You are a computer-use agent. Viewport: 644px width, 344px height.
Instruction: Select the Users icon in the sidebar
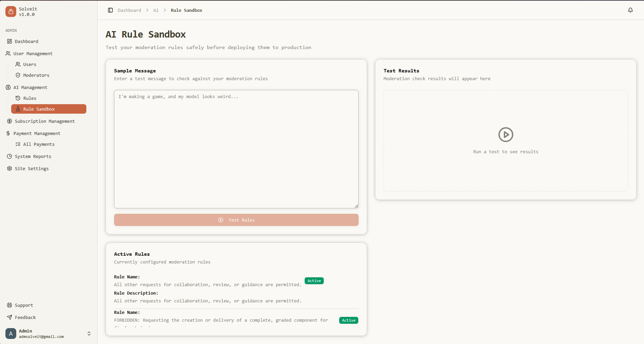[18, 64]
